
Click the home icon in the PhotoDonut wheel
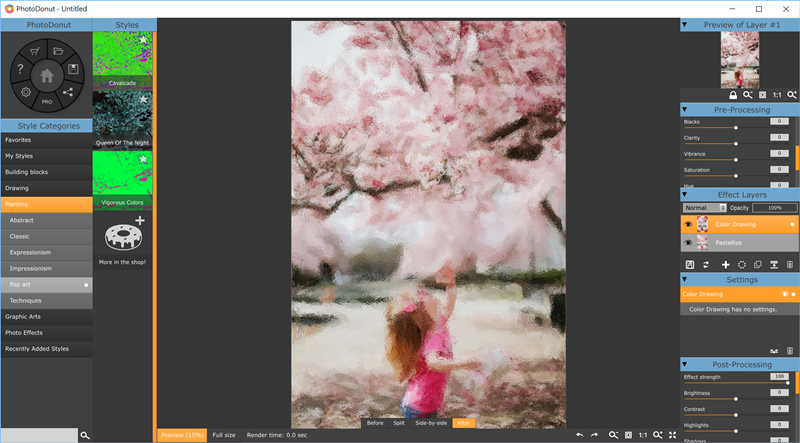46,75
